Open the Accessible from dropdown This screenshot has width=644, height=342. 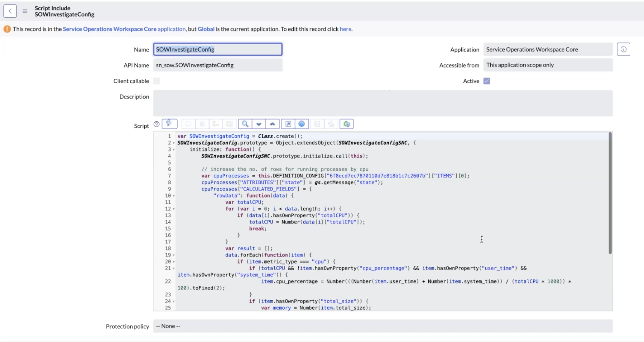[548, 65]
